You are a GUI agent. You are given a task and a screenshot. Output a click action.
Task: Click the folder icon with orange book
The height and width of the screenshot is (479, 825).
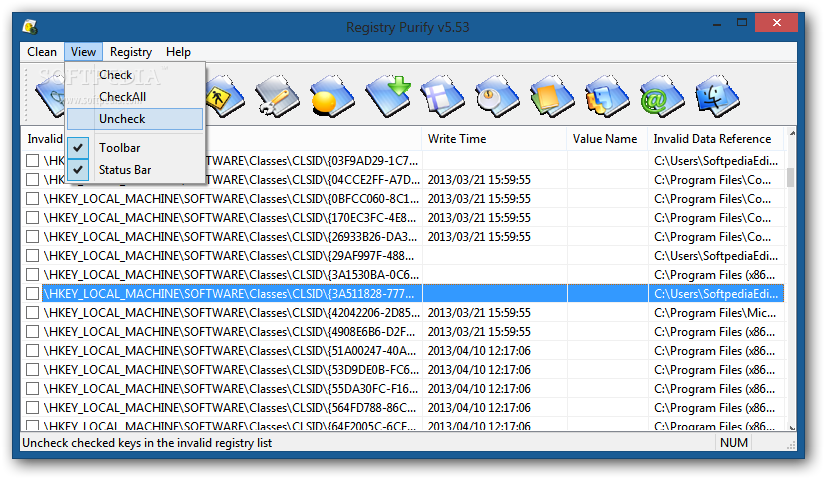[x=552, y=96]
